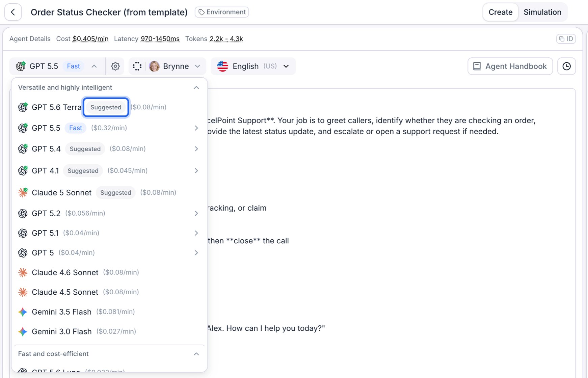This screenshot has height=378, width=588.
Task: Choose Claude 4.5 Sonnet model
Action: tap(109, 292)
